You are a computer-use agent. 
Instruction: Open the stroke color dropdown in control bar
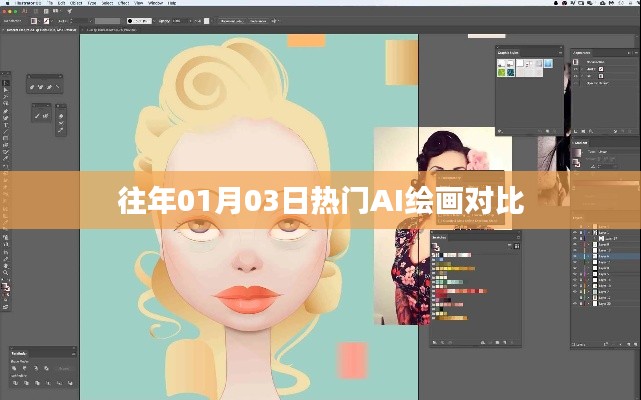tap(52, 21)
